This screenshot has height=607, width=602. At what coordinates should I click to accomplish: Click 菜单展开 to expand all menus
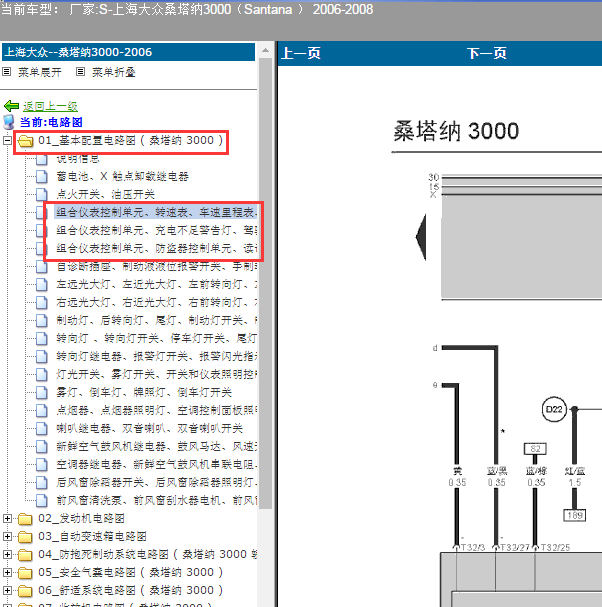coord(40,72)
